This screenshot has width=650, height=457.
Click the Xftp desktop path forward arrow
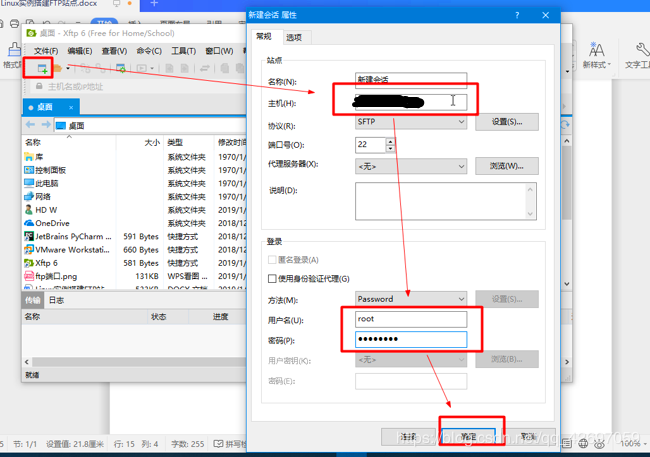click(x=46, y=124)
